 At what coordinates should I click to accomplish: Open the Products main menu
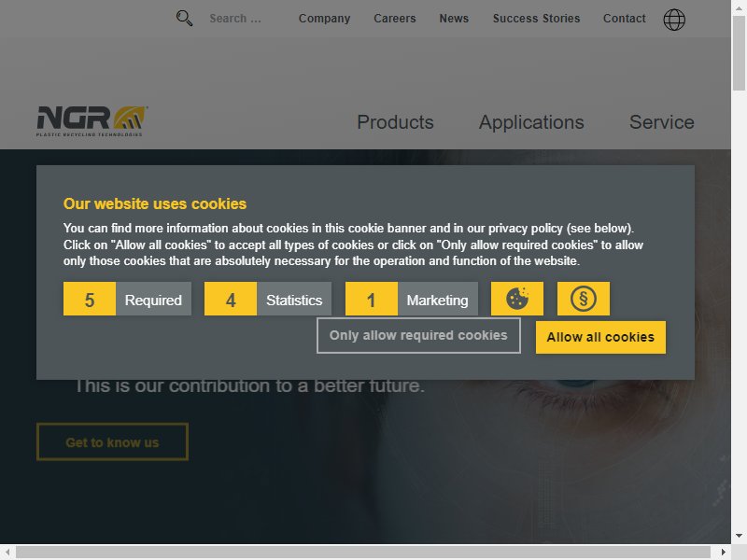pos(395,122)
